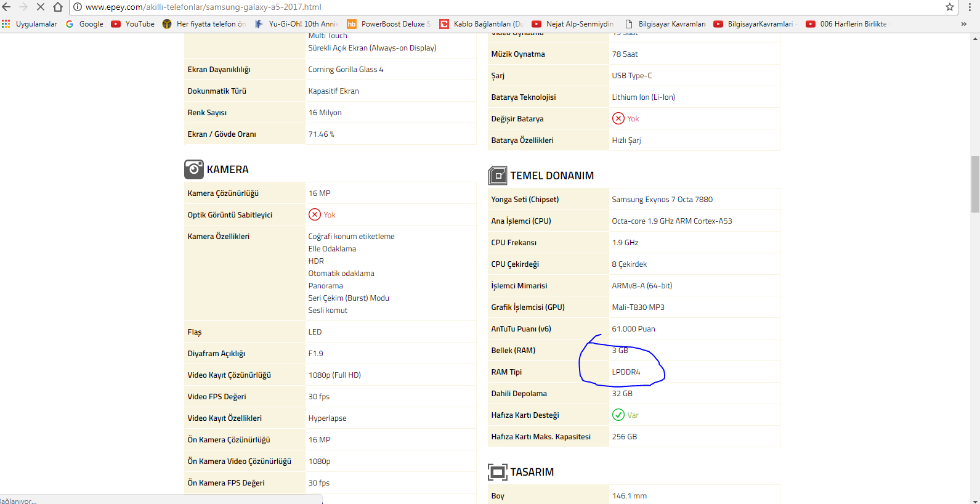Image resolution: width=980 pixels, height=504 pixels.
Task: Open the YouTube bookmark
Action: (133, 24)
